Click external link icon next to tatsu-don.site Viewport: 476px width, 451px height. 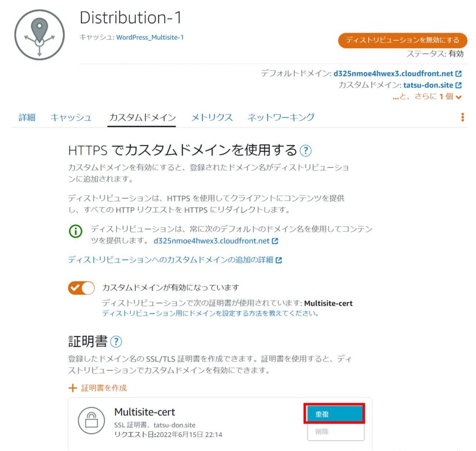pyautogui.click(x=459, y=85)
